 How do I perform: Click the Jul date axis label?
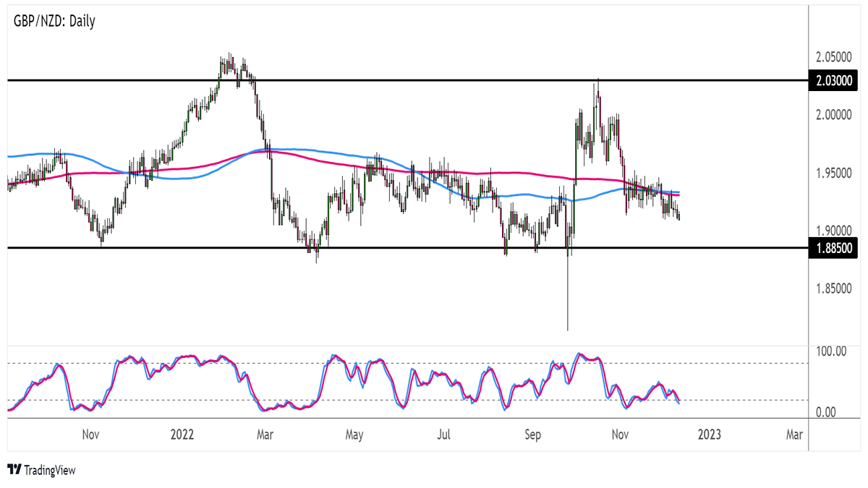point(444,435)
